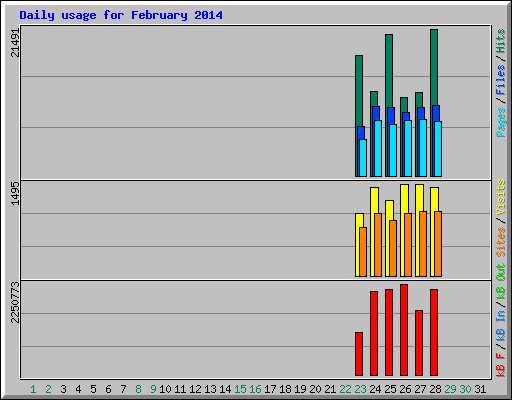The height and width of the screenshot is (400, 512).
Task: Click the orange sites bar for day 23
Action: [x=363, y=252]
